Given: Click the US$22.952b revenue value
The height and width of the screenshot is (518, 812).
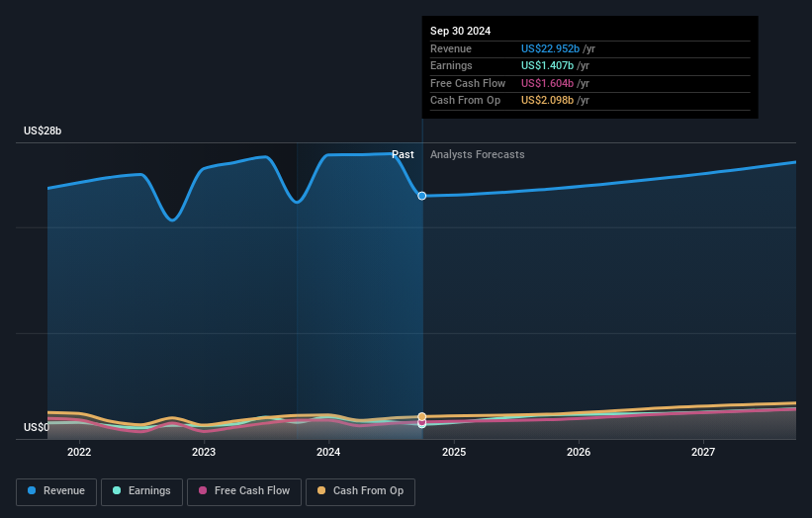Looking at the screenshot, I should [x=550, y=48].
